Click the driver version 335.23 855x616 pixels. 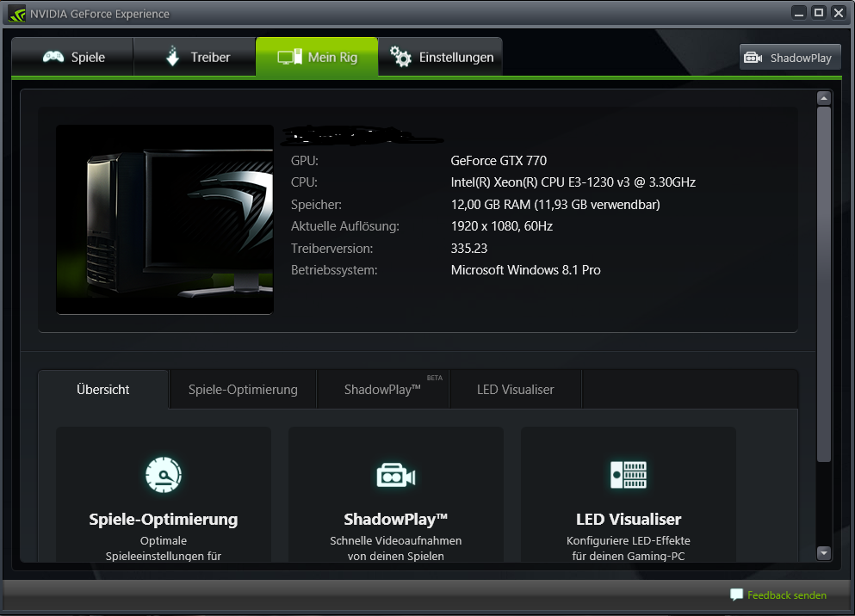pyautogui.click(x=469, y=249)
